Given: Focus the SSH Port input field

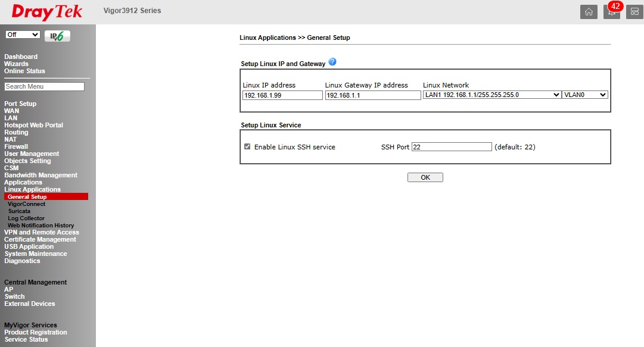Looking at the screenshot, I should tap(452, 147).
